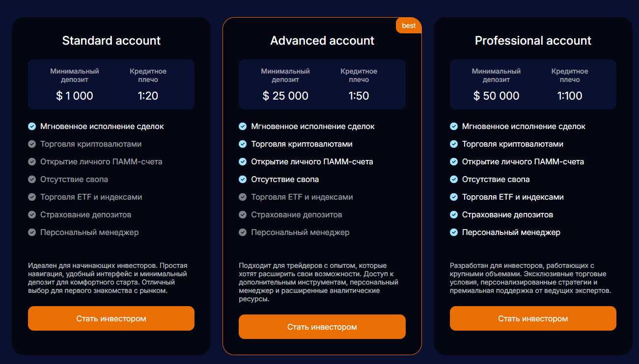
Task: Click the orange "best" badge
Action: (409, 26)
